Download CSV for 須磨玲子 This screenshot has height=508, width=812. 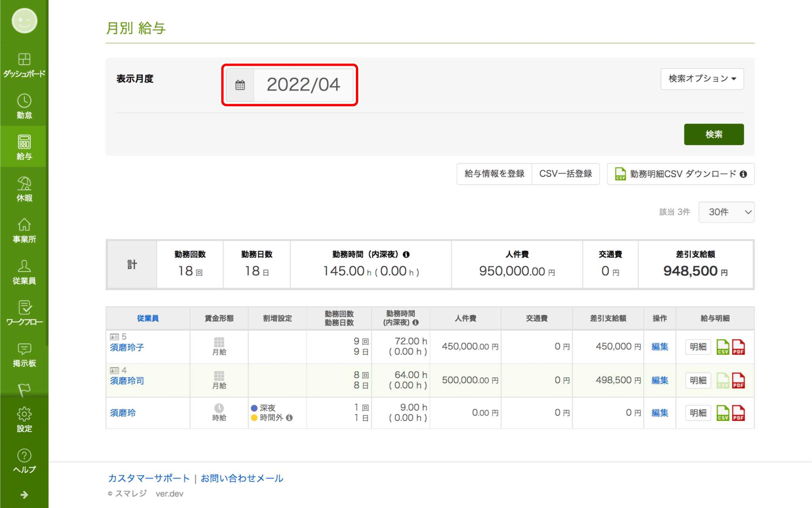[723, 347]
